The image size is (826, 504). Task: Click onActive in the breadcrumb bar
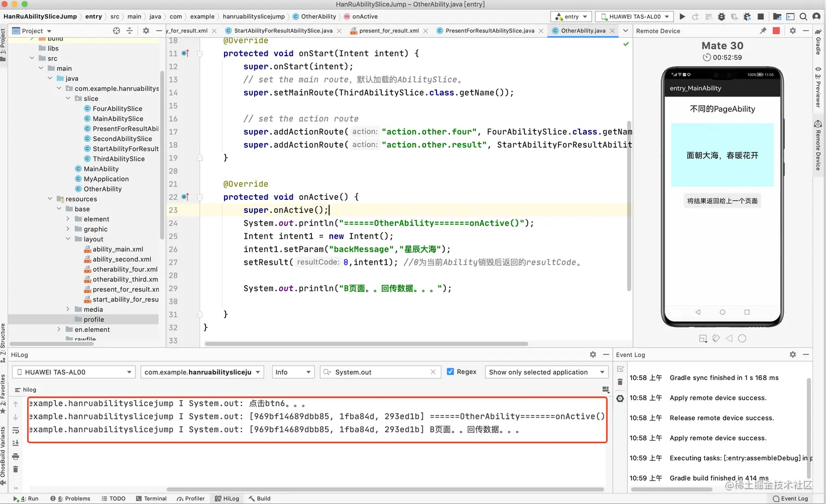pyautogui.click(x=361, y=16)
